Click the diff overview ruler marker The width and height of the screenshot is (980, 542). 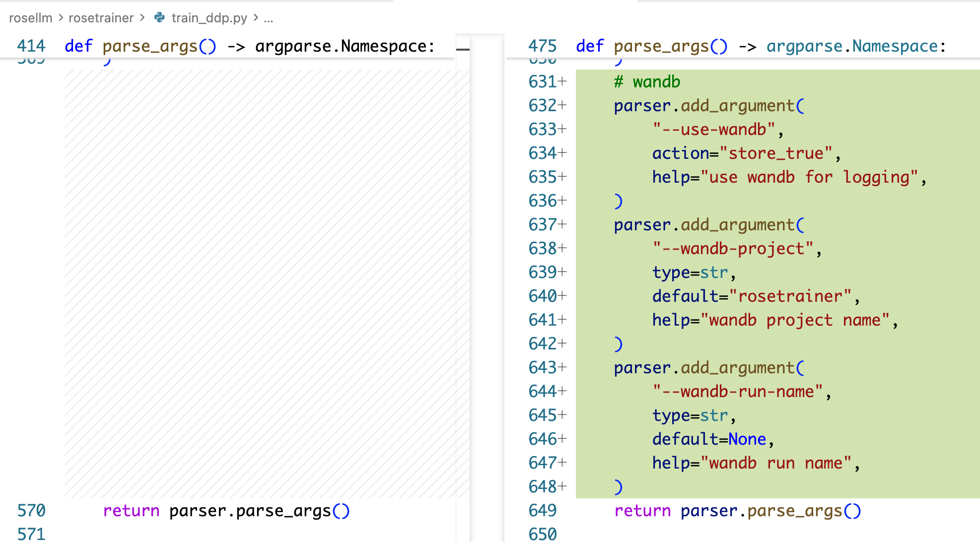463,49
